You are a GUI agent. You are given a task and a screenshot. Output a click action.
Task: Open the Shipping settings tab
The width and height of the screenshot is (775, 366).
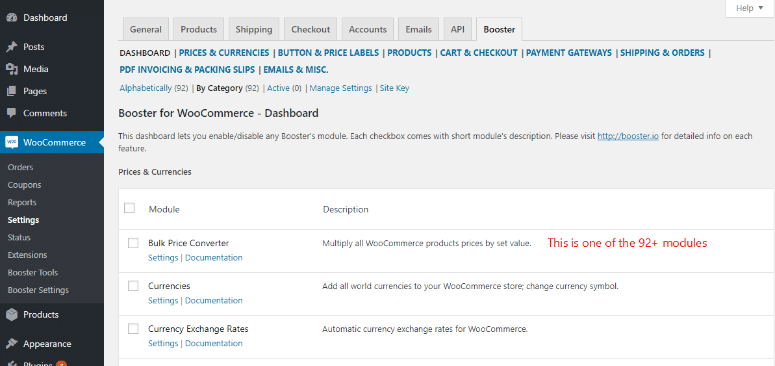tap(254, 29)
